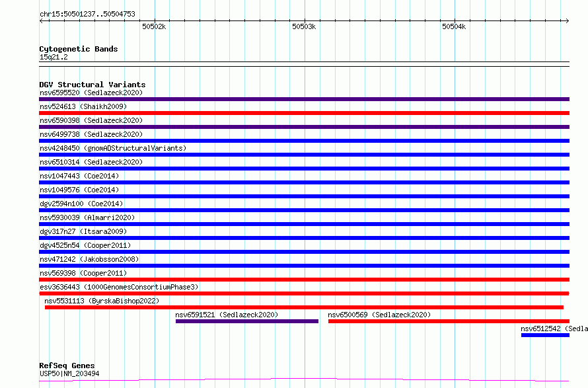This screenshot has width=588, height=388.
Task: Click the DGV Structural Variants track title
Action: pos(92,85)
